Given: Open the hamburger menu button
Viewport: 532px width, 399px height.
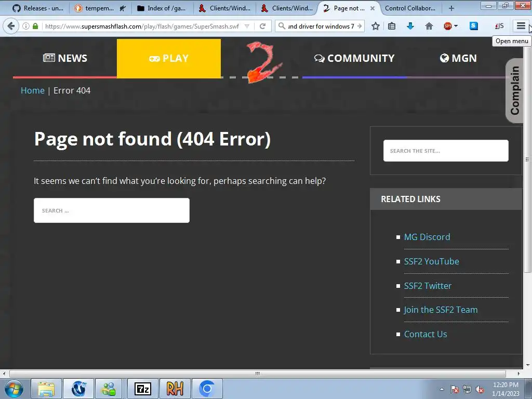Looking at the screenshot, I should [521, 26].
